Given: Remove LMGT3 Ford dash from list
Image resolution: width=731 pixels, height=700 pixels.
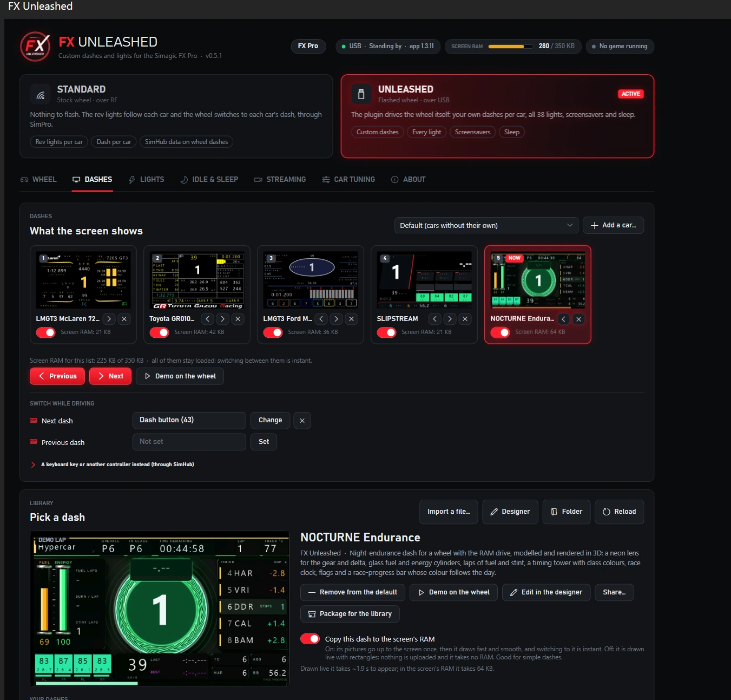Looking at the screenshot, I should click(x=352, y=319).
